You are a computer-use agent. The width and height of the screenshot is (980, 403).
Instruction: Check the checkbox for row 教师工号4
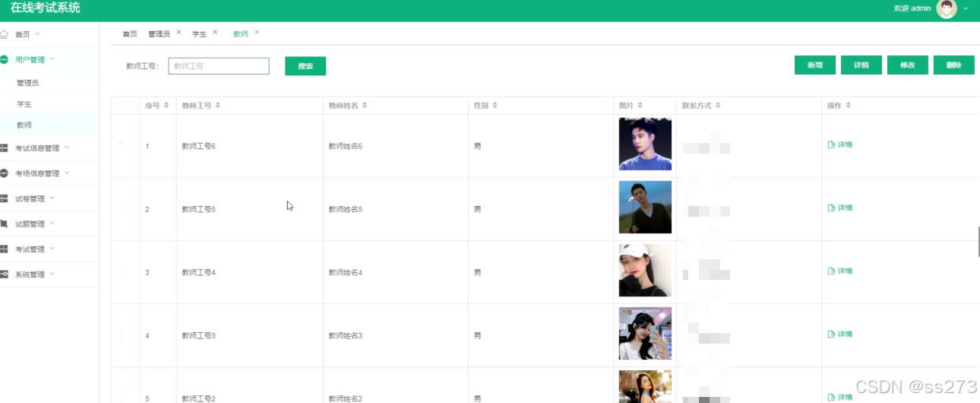120,271
